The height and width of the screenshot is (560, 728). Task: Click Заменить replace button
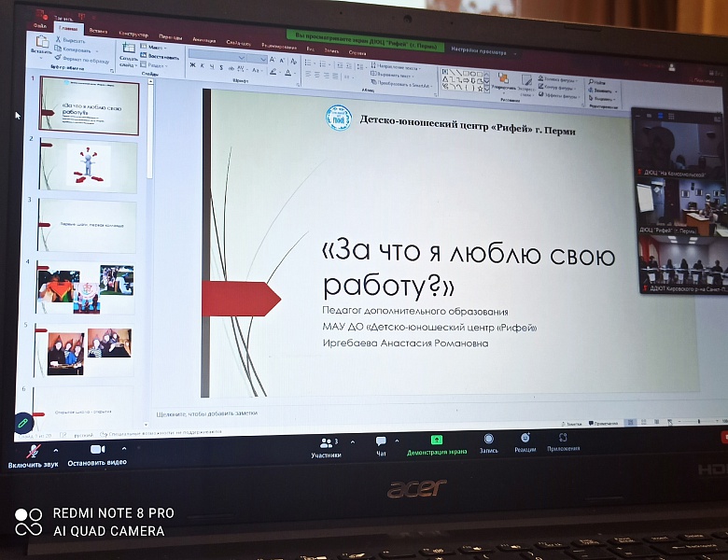(x=602, y=91)
